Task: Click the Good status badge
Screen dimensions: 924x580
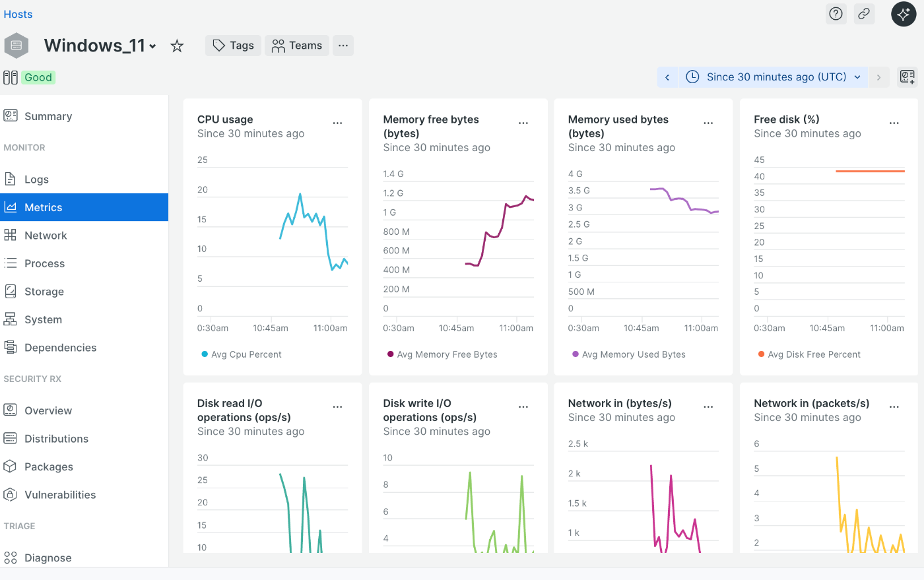Action: 38,77
